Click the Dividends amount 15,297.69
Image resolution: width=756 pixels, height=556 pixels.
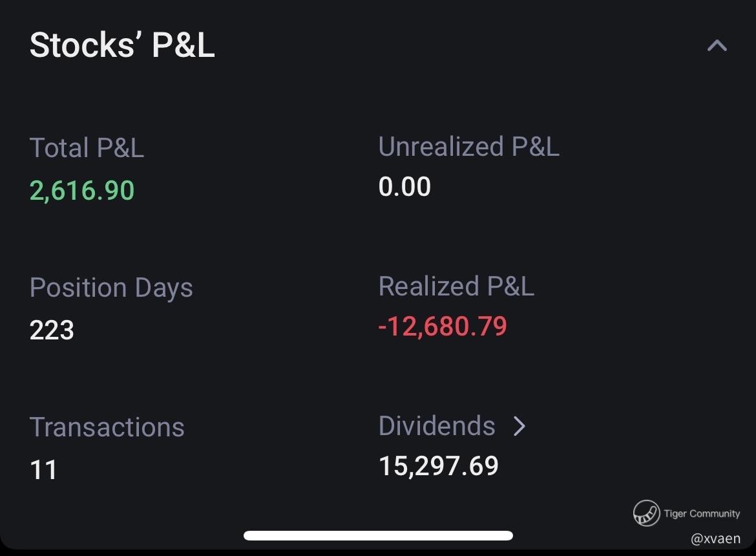(x=439, y=466)
